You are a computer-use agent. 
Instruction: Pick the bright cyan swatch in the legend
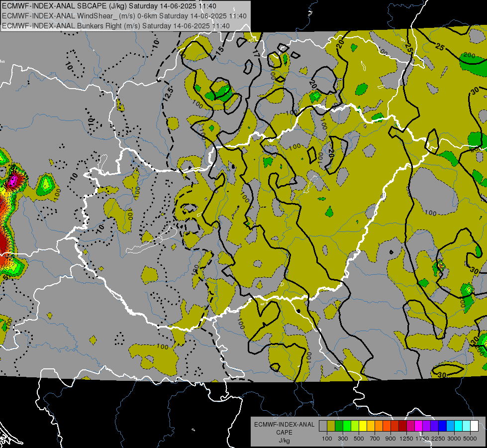coord(459,426)
